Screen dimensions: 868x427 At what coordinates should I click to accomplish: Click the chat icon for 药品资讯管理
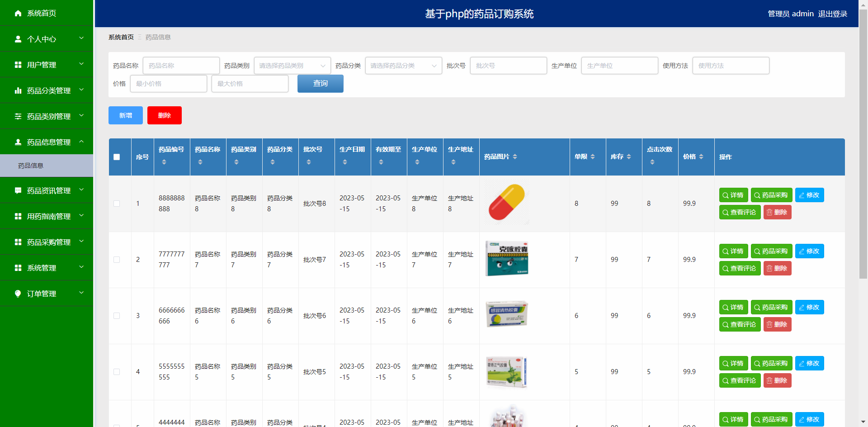pyautogui.click(x=18, y=190)
